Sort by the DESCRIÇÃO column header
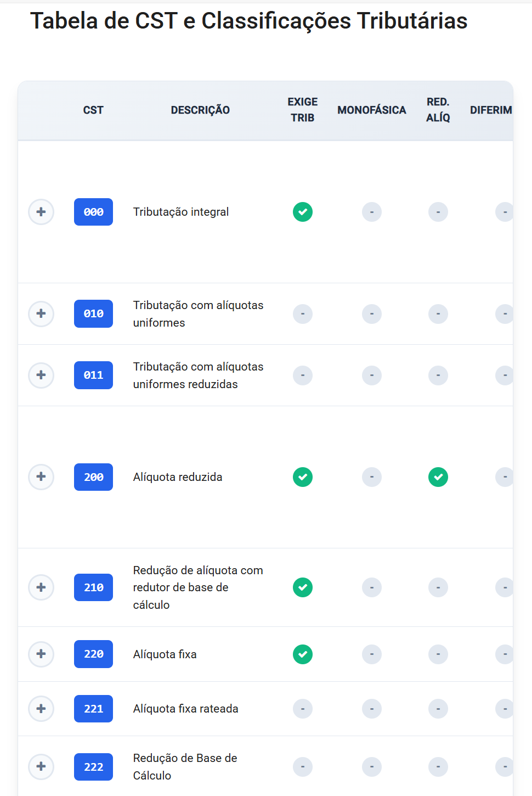Viewport: 532px width, 796px height. [200, 110]
